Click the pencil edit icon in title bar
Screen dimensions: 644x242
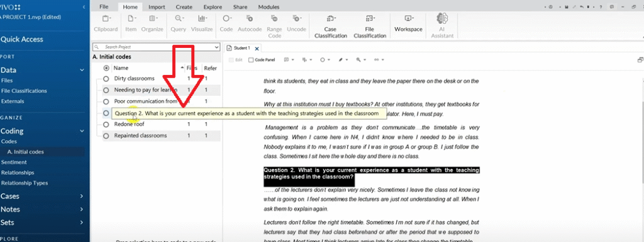[574, 7]
